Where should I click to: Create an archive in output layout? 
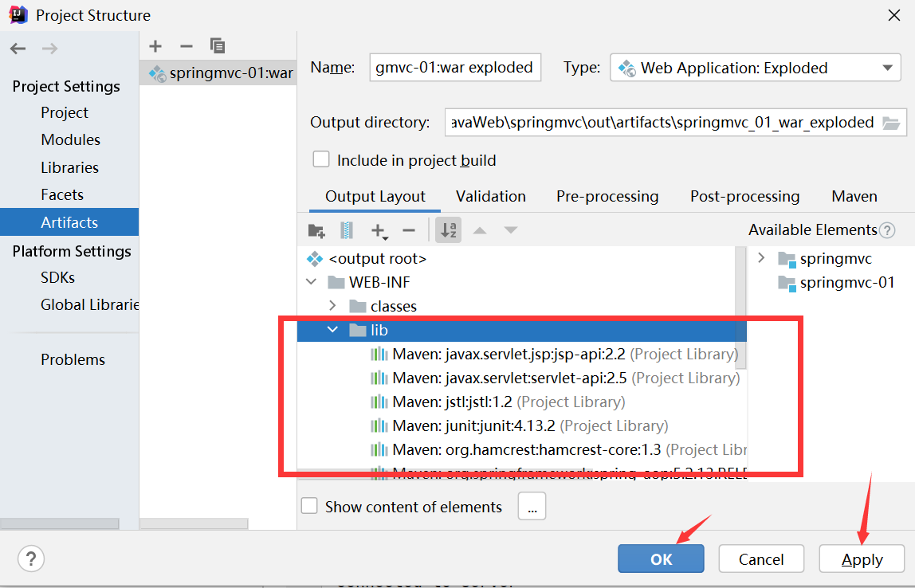(x=347, y=230)
